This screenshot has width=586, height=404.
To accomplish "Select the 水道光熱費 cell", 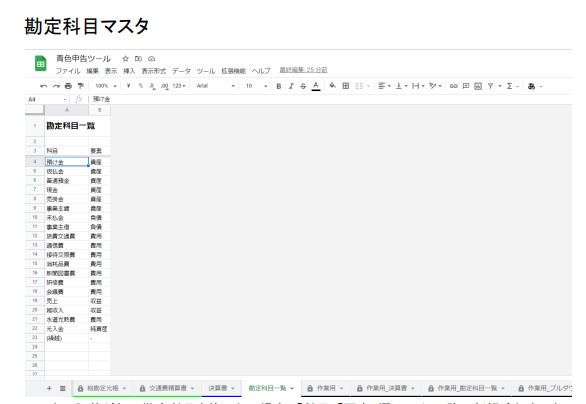I will click(67, 320).
